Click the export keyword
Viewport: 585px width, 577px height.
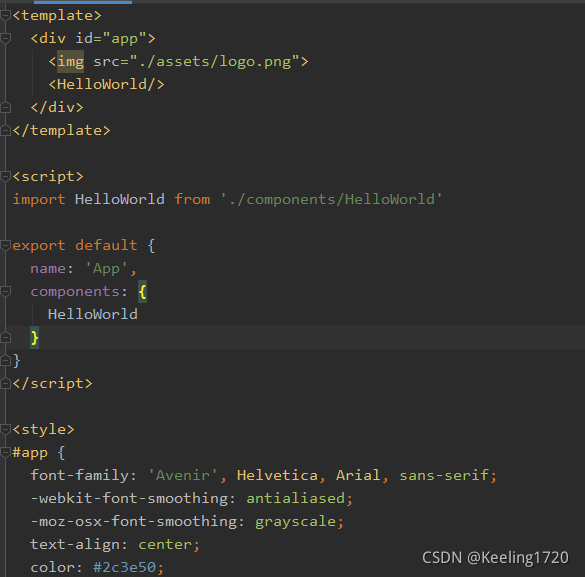pyautogui.click(x=39, y=245)
